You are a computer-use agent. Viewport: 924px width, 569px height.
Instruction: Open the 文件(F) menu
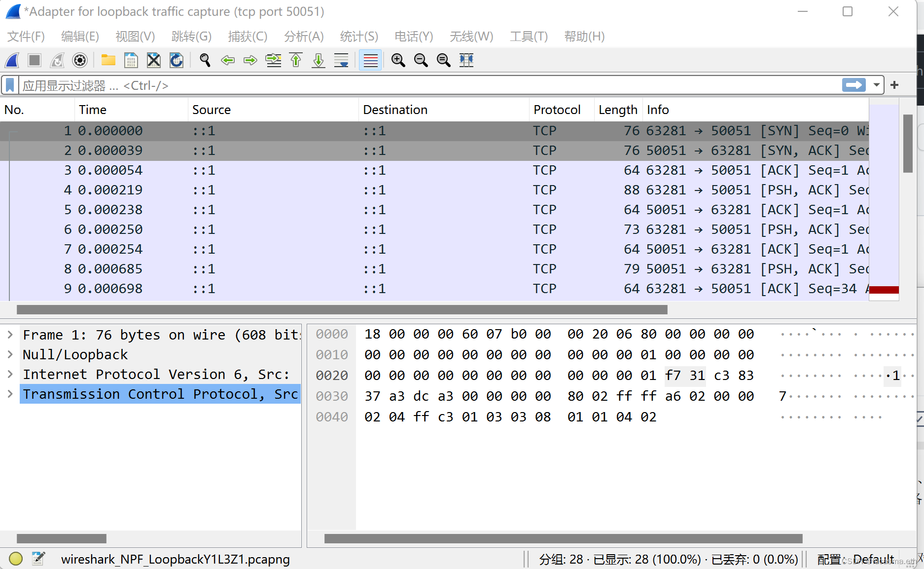pyautogui.click(x=26, y=37)
